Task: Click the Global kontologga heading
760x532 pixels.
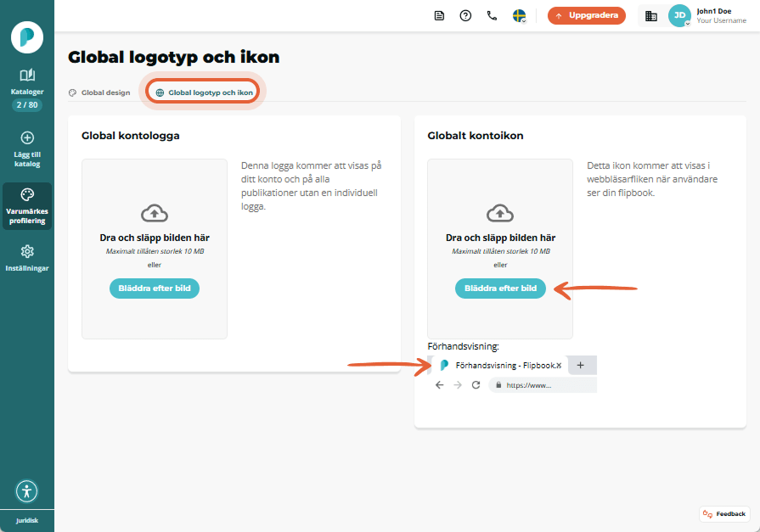Action: 131,136
